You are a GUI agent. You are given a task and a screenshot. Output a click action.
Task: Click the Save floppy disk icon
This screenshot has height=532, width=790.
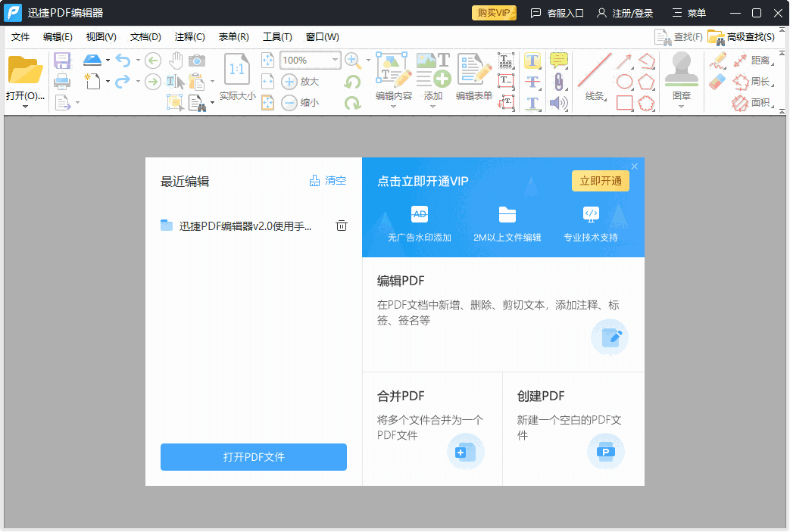pyautogui.click(x=62, y=61)
